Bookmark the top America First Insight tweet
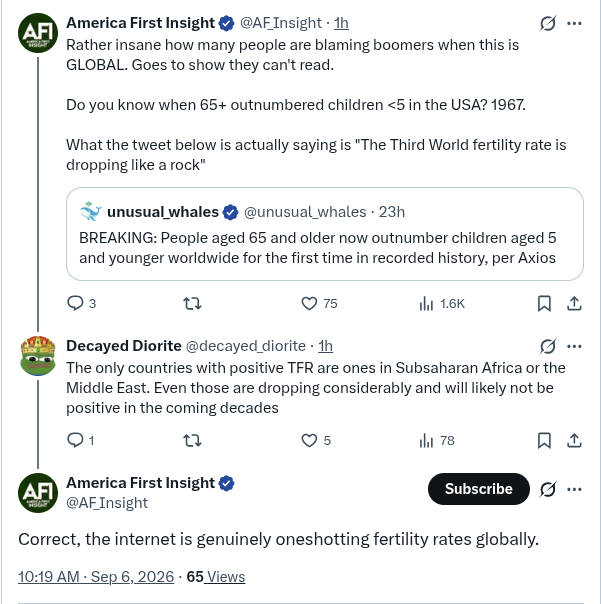This screenshot has height=604, width=601. (544, 303)
